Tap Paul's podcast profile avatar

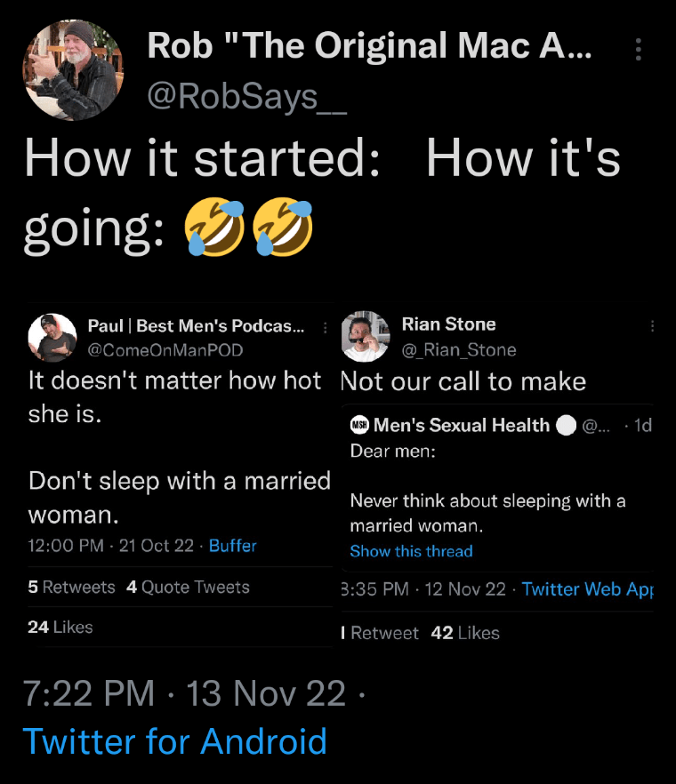click(52, 336)
